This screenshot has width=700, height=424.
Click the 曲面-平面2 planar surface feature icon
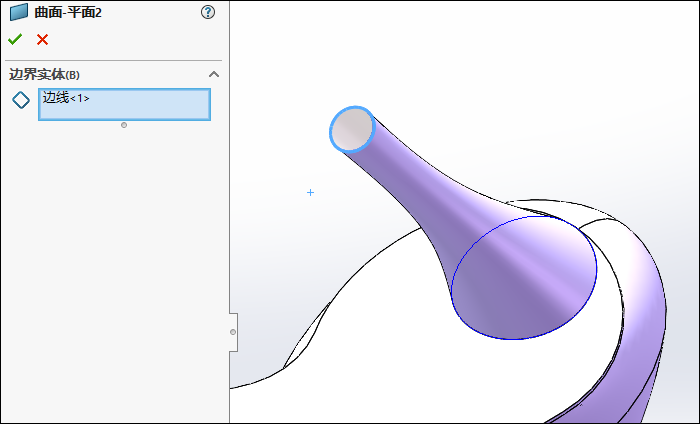(18, 12)
